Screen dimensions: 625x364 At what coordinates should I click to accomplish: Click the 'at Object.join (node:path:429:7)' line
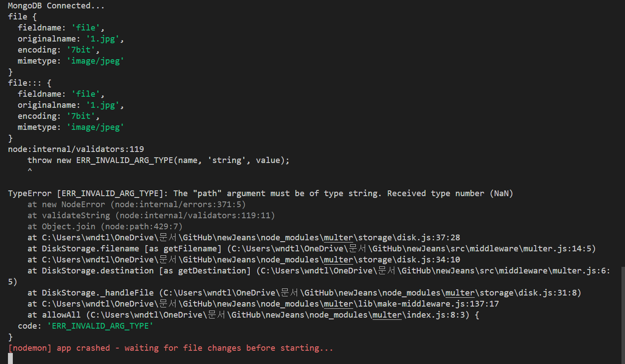pyautogui.click(x=105, y=227)
